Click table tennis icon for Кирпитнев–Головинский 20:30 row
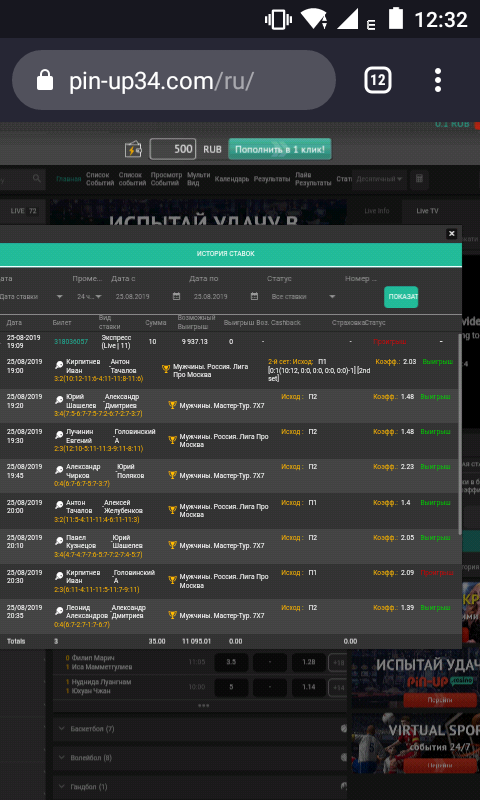 (x=59, y=576)
